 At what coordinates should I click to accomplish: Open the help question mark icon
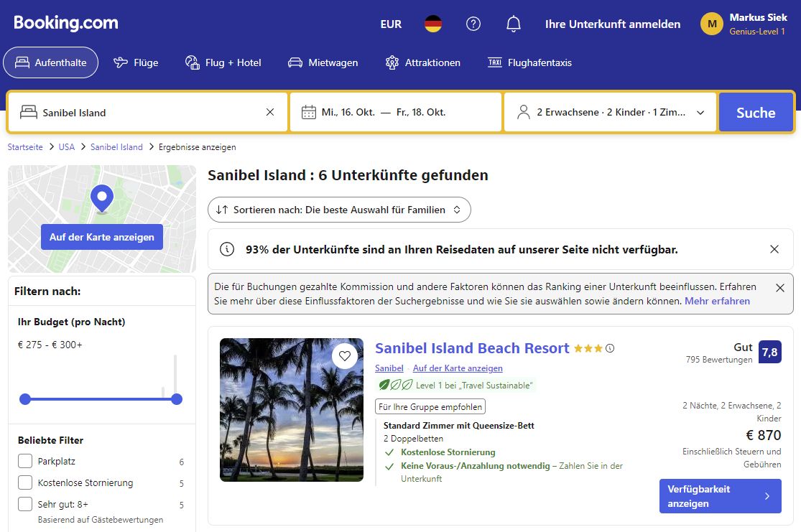point(473,24)
